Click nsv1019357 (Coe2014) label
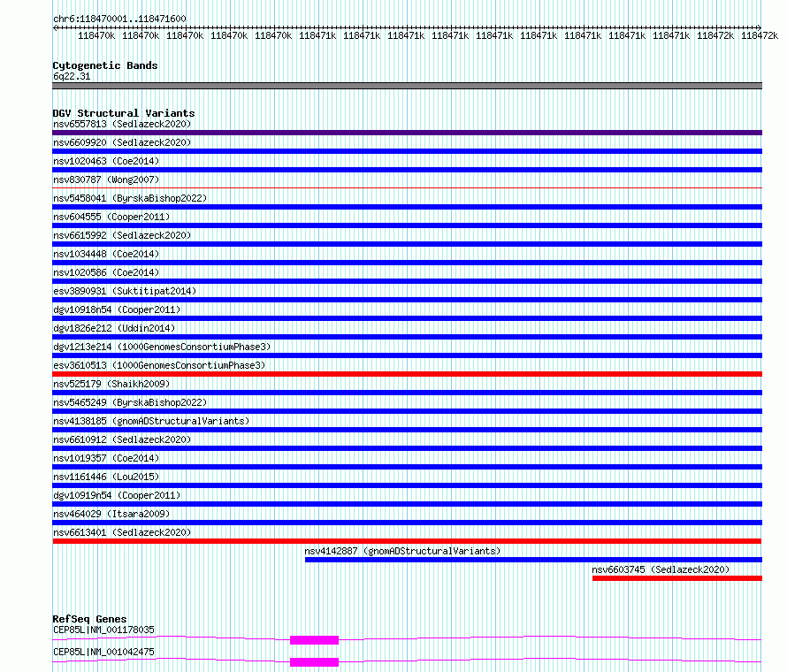 point(106,458)
